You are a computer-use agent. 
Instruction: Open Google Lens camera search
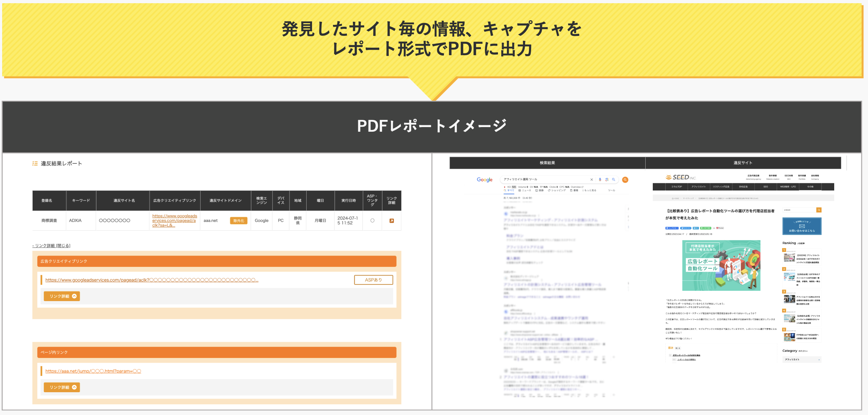(607, 180)
